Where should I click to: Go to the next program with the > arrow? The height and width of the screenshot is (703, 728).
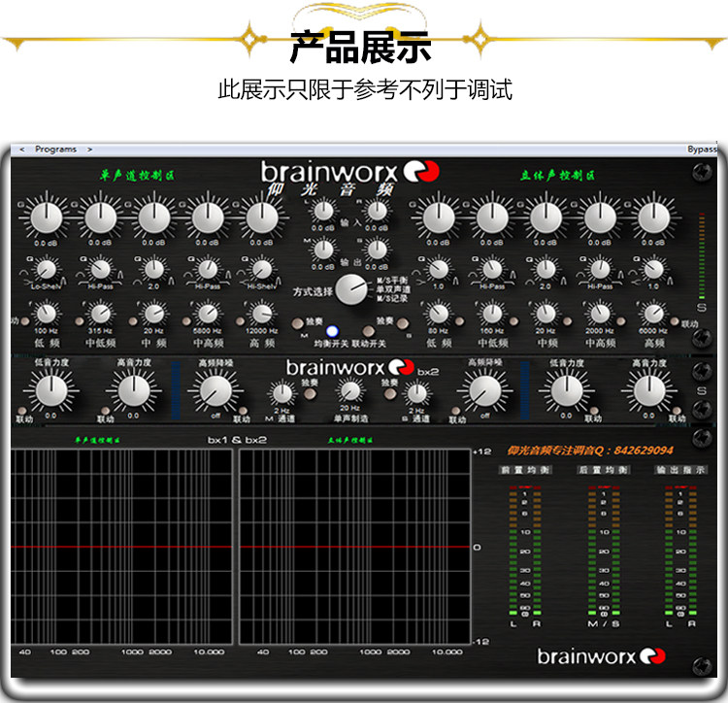pyautogui.click(x=89, y=150)
